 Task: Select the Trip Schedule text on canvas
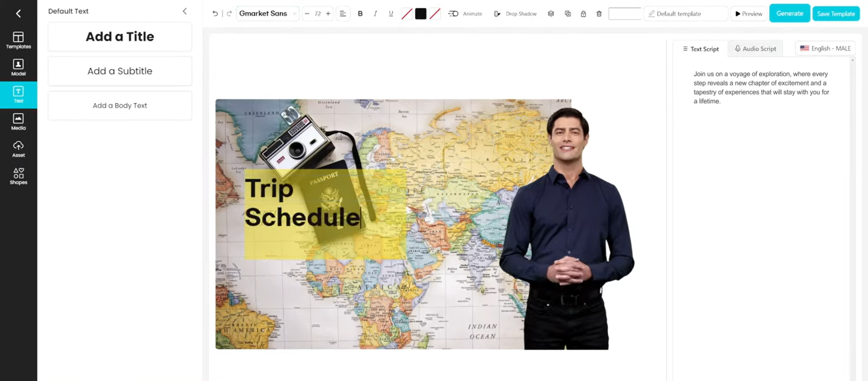click(x=302, y=202)
